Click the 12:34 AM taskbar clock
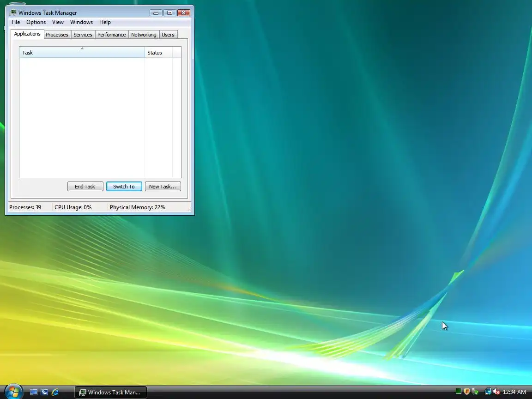This screenshot has height=399, width=532. pyautogui.click(x=514, y=392)
